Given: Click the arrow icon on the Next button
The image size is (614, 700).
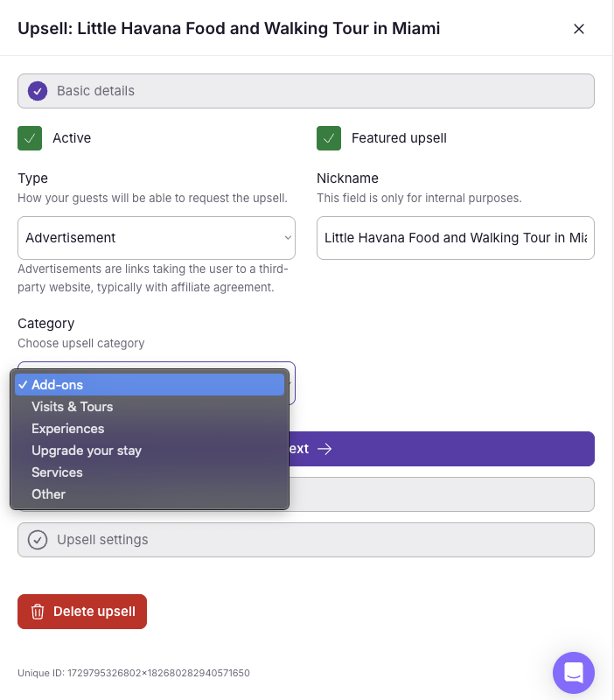Looking at the screenshot, I should 325,449.
